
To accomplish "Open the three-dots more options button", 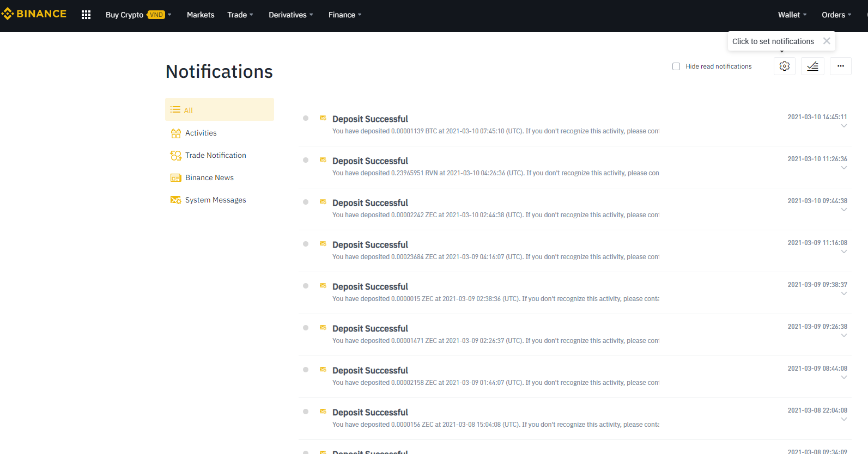I will click(x=840, y=66).
